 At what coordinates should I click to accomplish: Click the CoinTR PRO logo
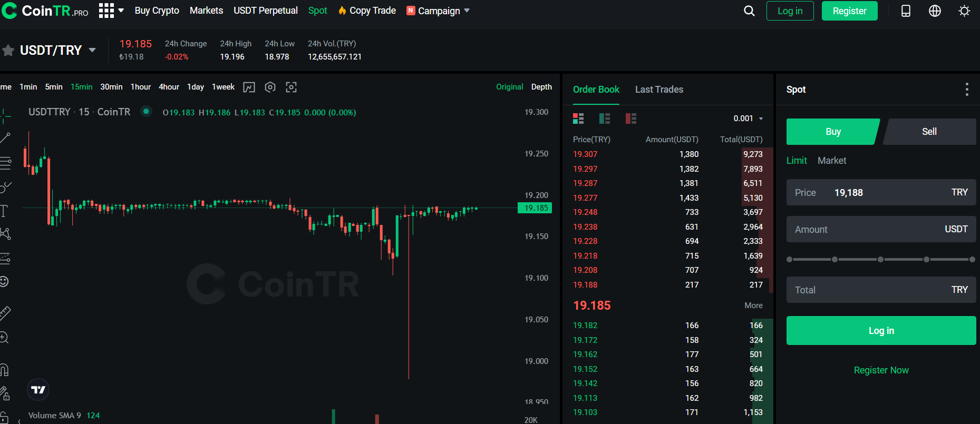click(x=45, y=11)
